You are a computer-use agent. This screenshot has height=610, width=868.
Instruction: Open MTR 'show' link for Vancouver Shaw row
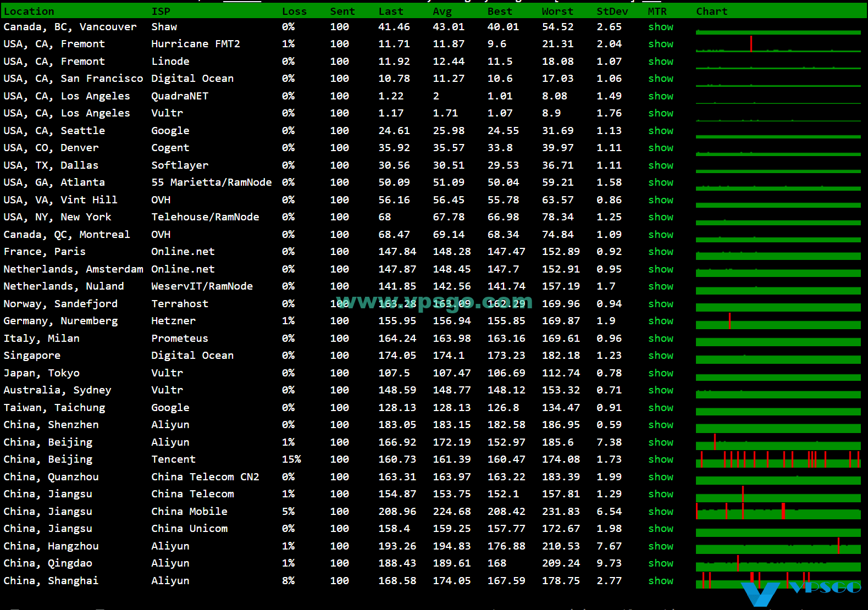[660, 27]
